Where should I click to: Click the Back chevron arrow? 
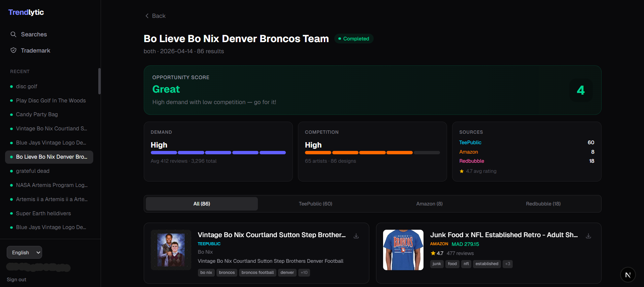pos(147,16)
